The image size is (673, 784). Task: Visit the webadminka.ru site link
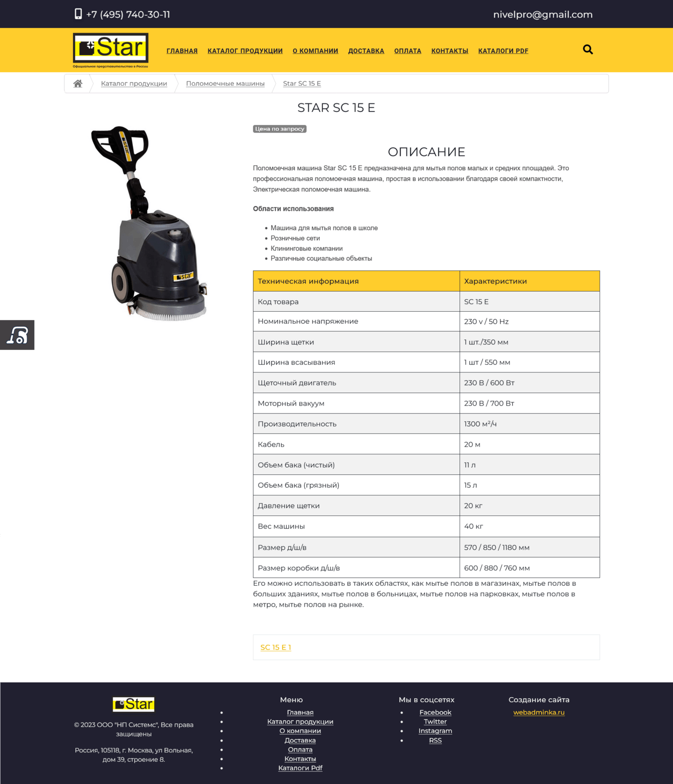(539, 712)
